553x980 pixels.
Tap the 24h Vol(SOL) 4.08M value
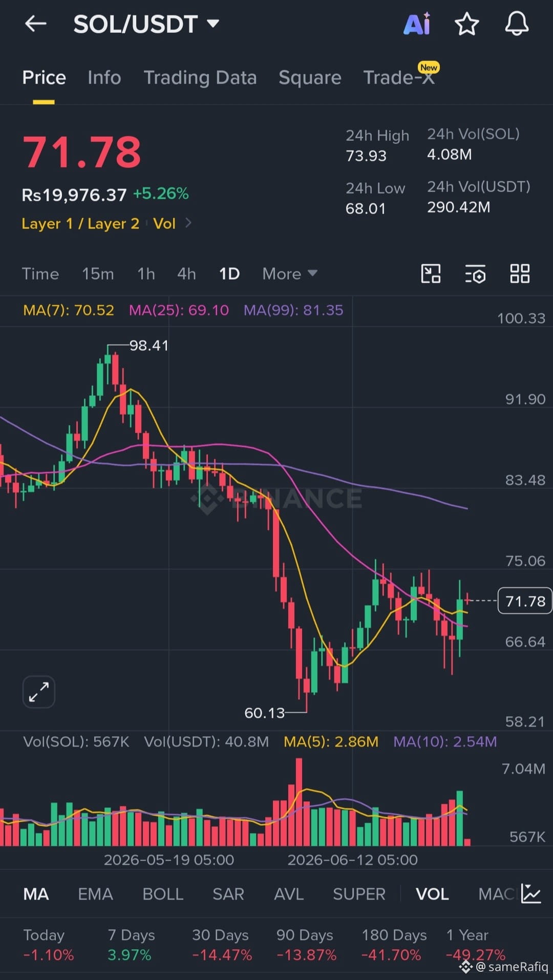tap(450, 154)
